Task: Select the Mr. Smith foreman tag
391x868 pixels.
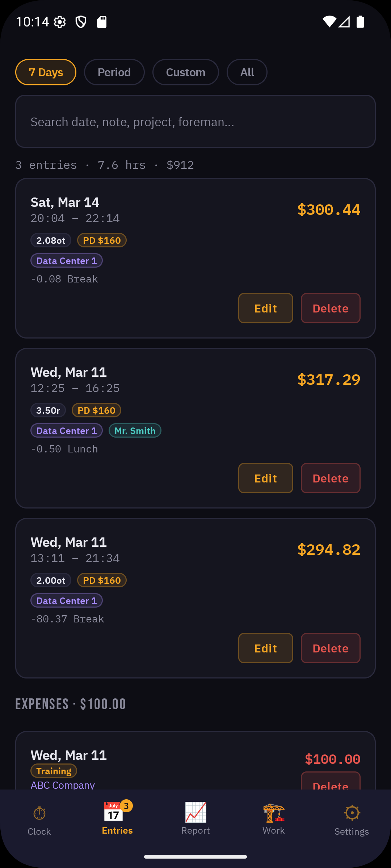Action: pos(135,430)
